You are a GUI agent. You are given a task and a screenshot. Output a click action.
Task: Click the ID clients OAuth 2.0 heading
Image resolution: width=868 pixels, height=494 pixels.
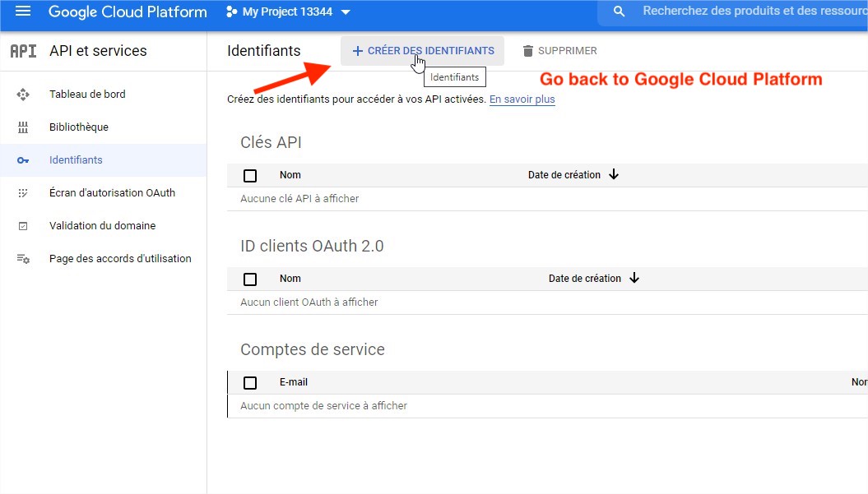pos(312,246)
